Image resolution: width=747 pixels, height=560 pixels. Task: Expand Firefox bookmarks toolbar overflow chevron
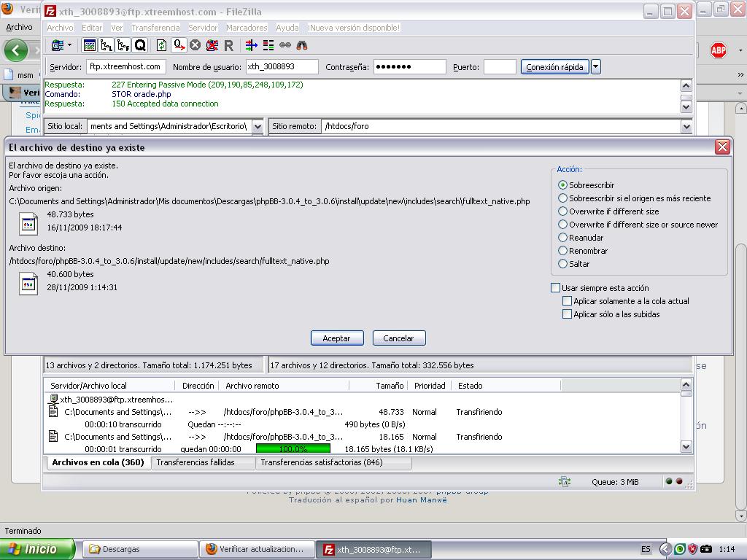tap(740, 75)
